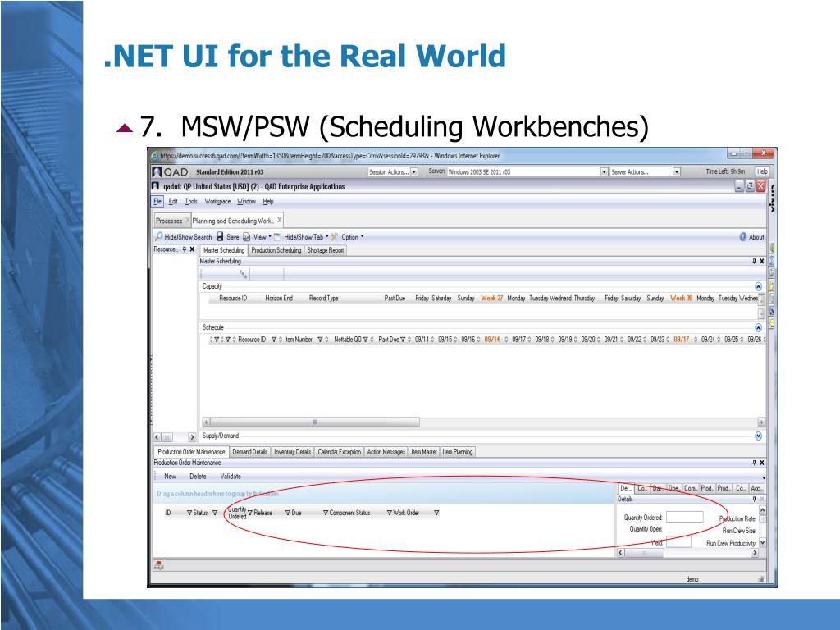Open the Tools menu

point(191,202)
